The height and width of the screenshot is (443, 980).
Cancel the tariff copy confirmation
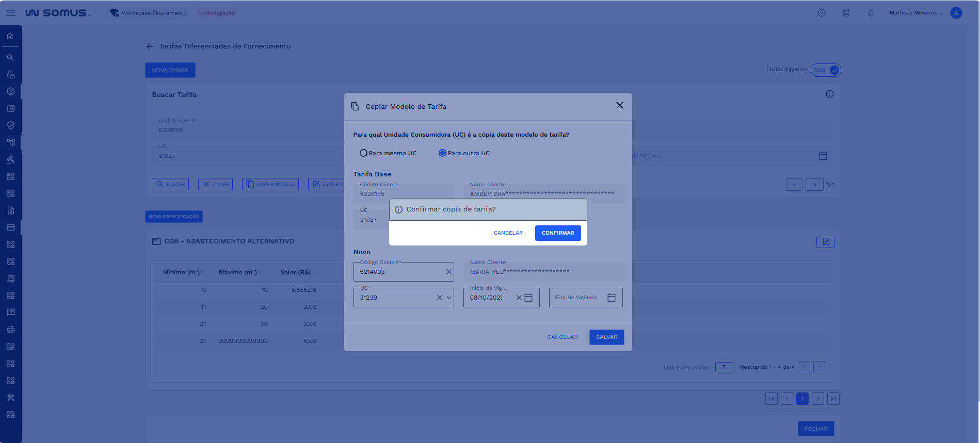tap(508, 233)
